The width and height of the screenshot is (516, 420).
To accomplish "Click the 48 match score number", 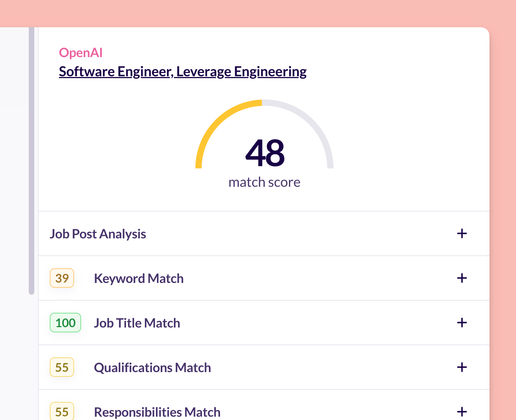I will [265, 153].
